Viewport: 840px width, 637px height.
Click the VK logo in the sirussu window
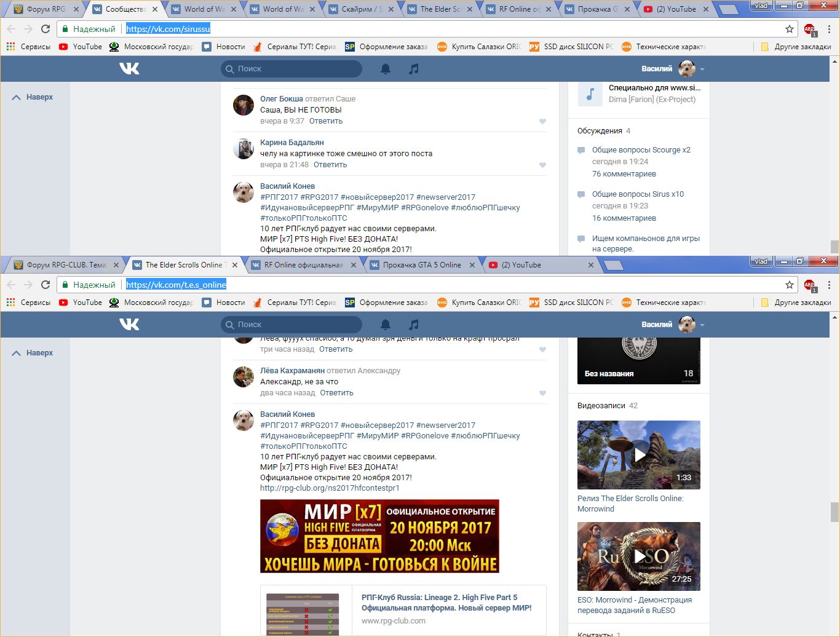(129, 69)
